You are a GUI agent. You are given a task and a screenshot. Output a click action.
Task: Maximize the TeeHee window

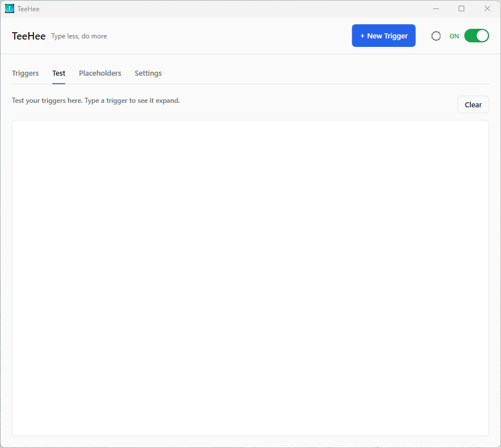[461, 8]
